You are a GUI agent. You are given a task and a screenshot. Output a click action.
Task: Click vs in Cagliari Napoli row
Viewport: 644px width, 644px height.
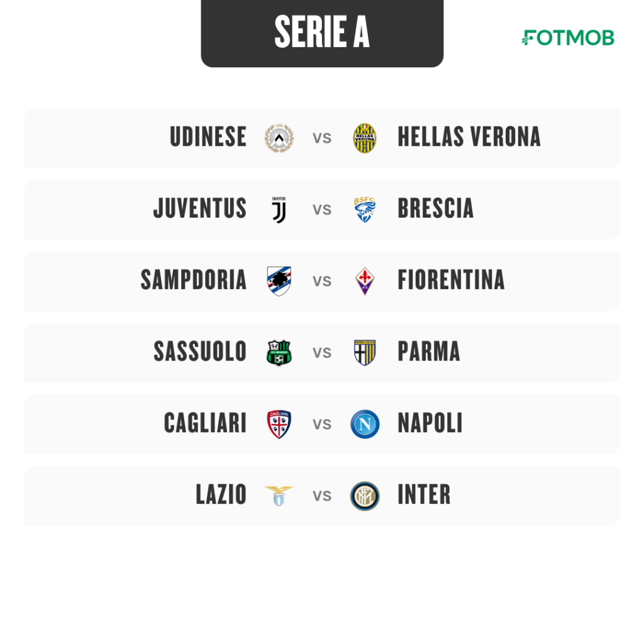(x=322, y=425)
